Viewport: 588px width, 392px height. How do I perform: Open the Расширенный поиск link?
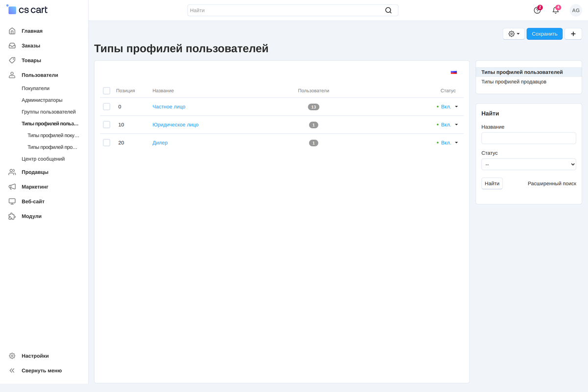click(x=552, y=183)
